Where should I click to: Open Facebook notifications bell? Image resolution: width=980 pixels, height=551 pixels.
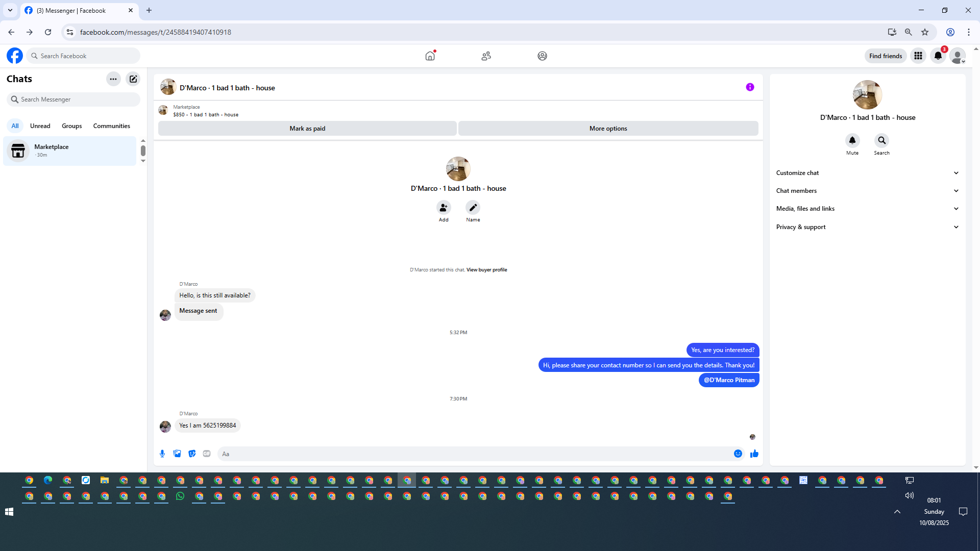tap(938, 56)
